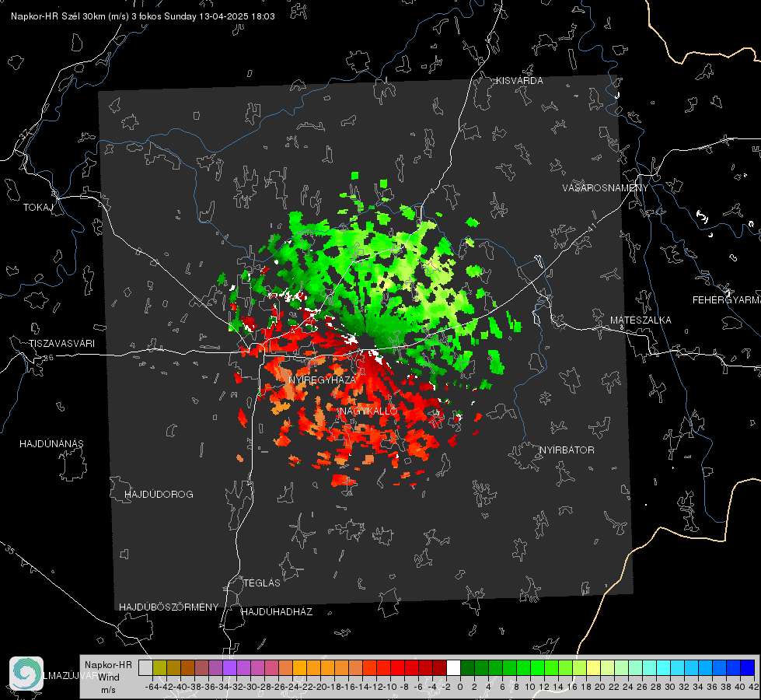Select the NAGYKÁLLÓ label

(x=368, y=411)
